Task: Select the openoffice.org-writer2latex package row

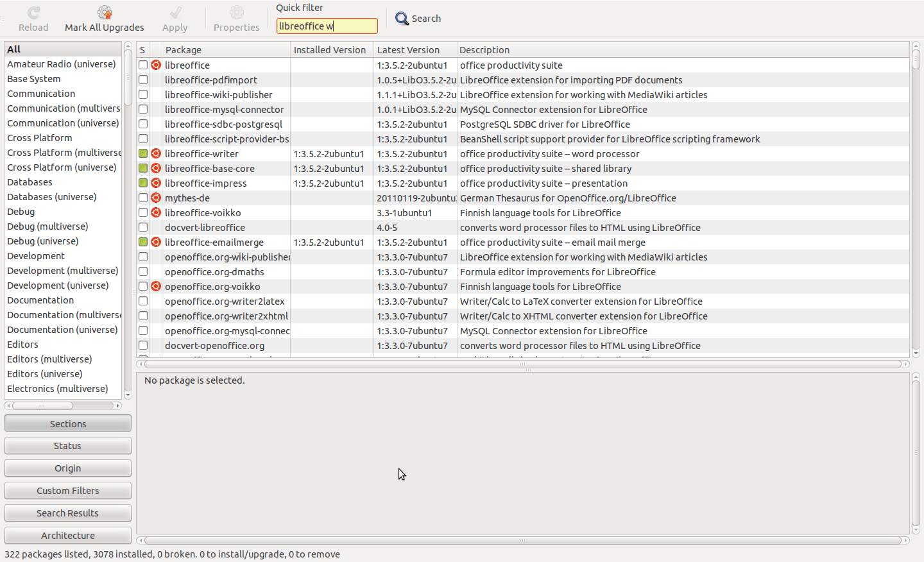Action: pos(523,301)
